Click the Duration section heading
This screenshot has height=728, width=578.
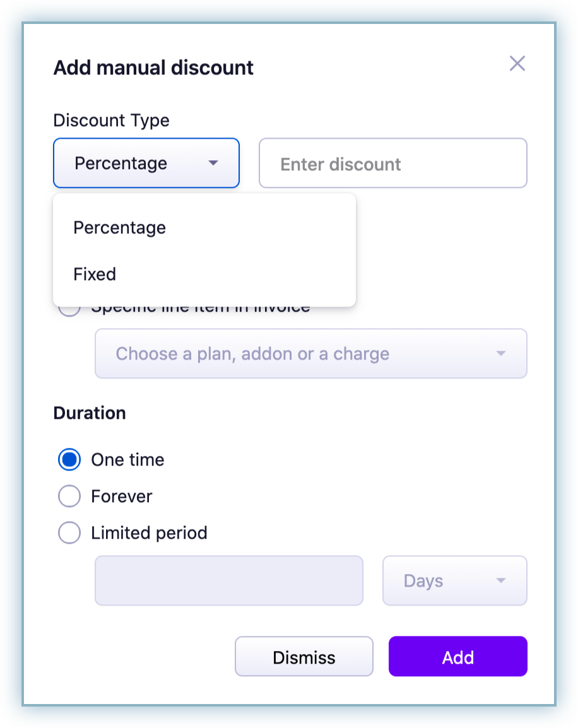[90, 413]
